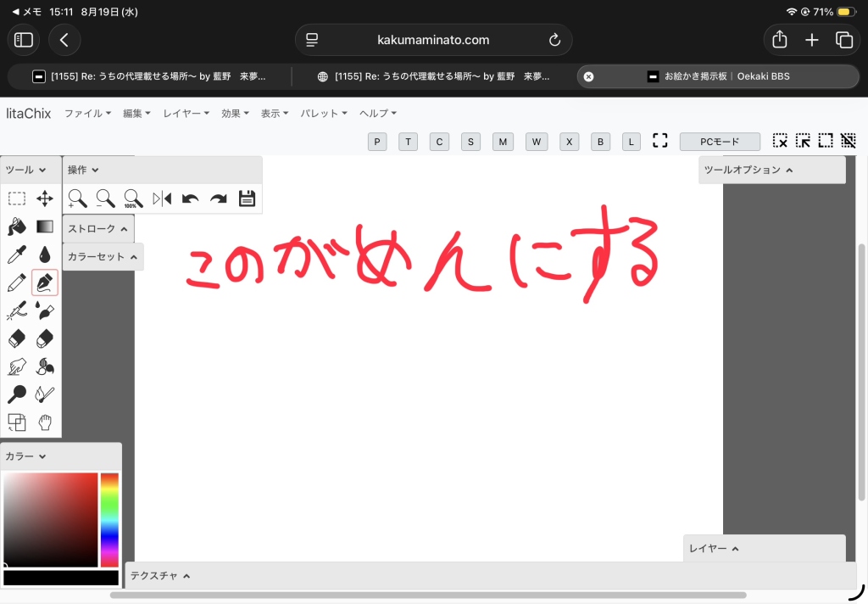Screen dimensions: 868x604
Task: Click the horizontal flip view icon
Action: point(162,199)
